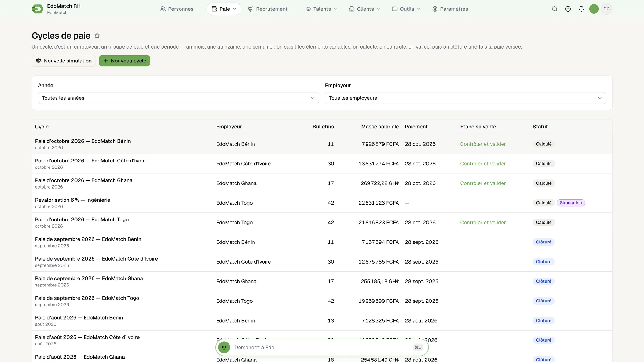Image resolution: width=644 pixels, height=362 pixels.
Task: Open the Recrutement menu
Action: (271, 9)
